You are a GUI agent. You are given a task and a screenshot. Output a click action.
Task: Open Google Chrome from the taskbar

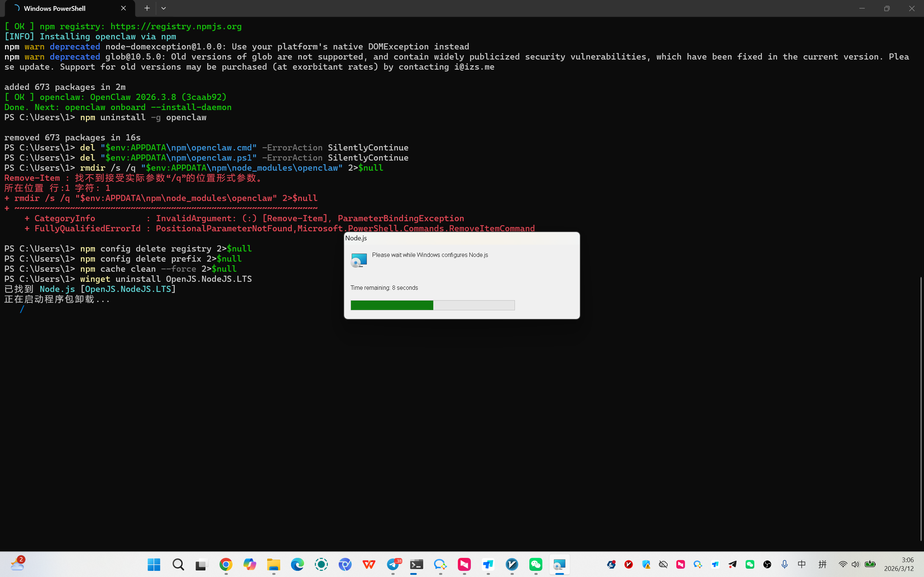(x=226, y=565)
